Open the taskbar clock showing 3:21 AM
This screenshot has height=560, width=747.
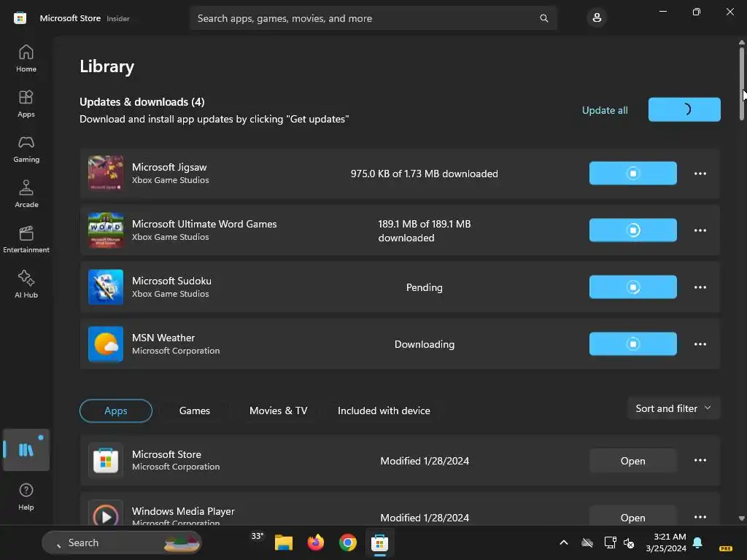[666, 542]
